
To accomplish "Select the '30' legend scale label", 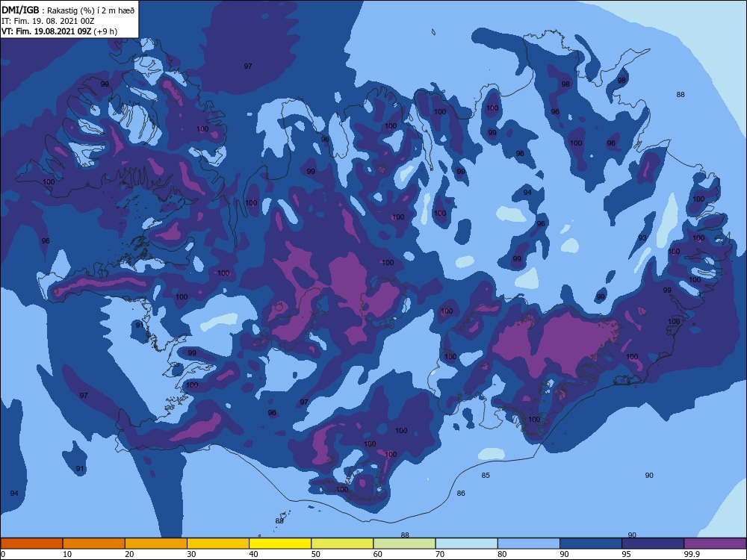I will [191, 554].
